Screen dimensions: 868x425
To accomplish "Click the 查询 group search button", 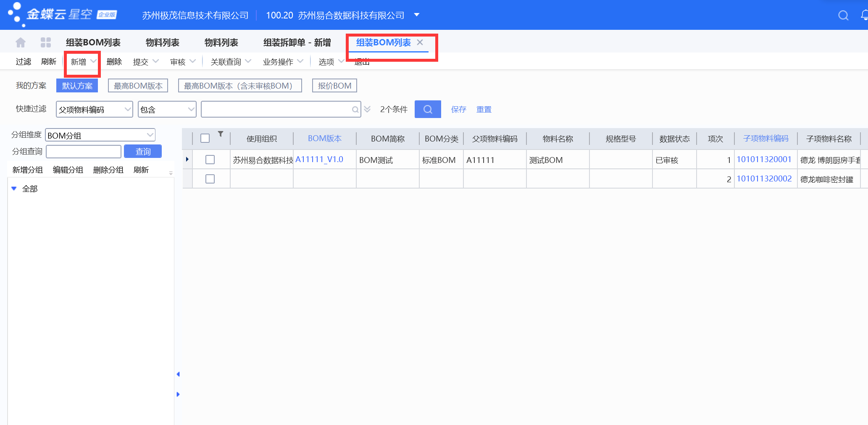I will point(143,151).
